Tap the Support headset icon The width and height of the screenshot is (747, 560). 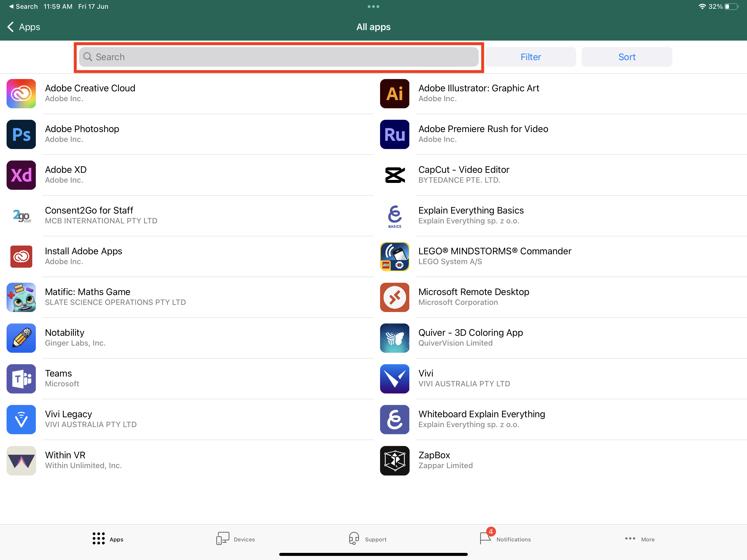click(x=354, y=538)
